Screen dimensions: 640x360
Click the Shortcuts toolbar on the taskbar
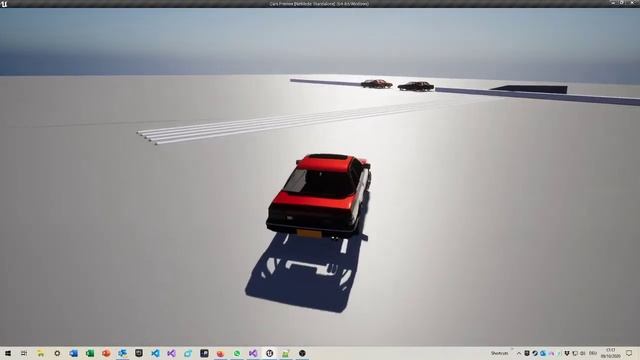(x=500, y=353)
